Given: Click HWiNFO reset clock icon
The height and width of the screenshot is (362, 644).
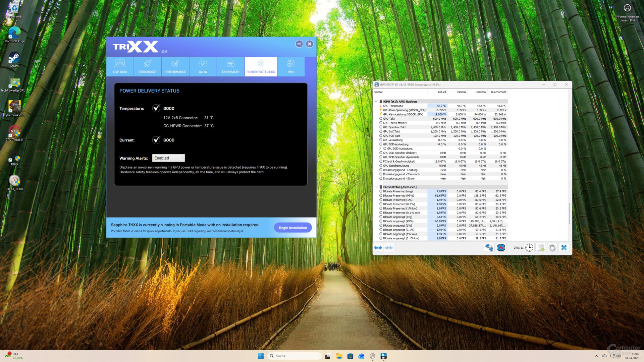Looking at the screenshot, I should (x=529, y=248).
